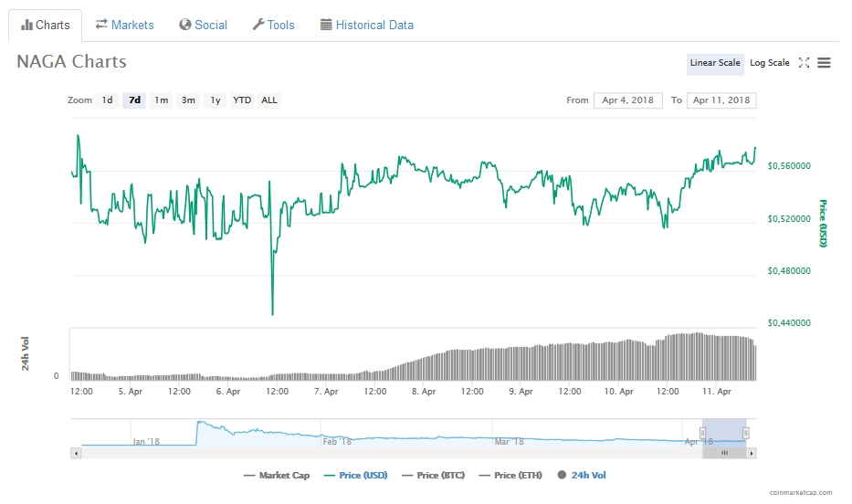852x504 pixels.
Task: Click the From date field
Action: point(628,100)
